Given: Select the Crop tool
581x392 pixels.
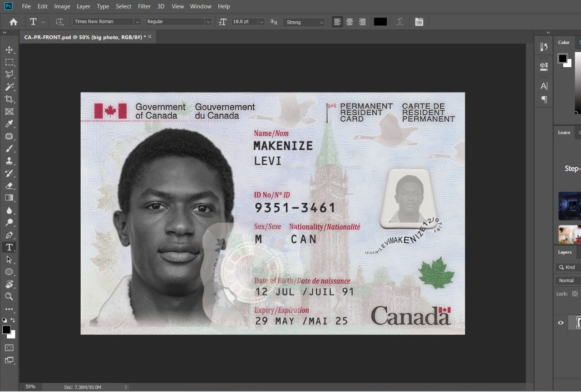Looking at the screenshot, I should [x=9, y=99].
